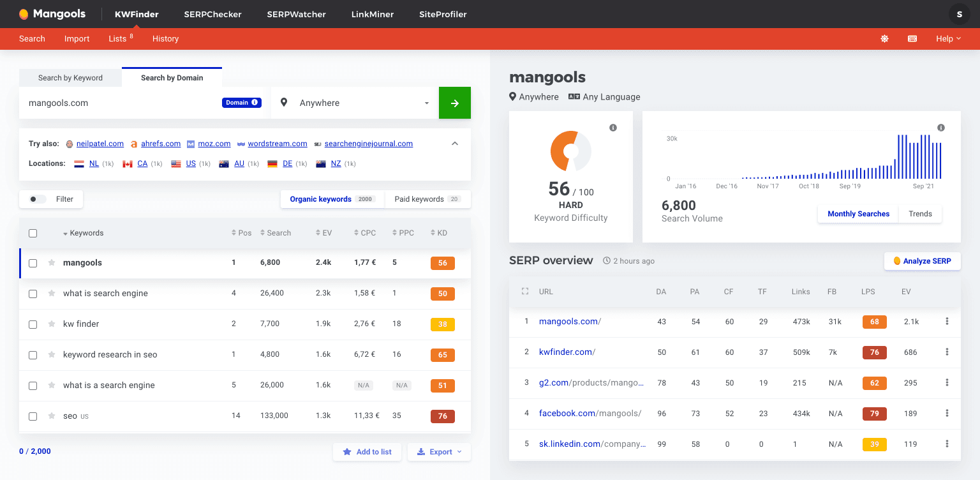980x480 pixels.
Task: Select all keywords via header checkbox
Action: 33,233
